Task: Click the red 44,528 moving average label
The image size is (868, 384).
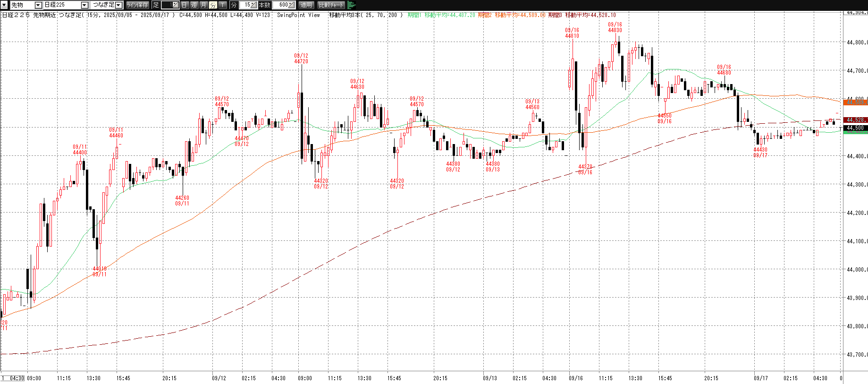Action: tap(855, 120)
